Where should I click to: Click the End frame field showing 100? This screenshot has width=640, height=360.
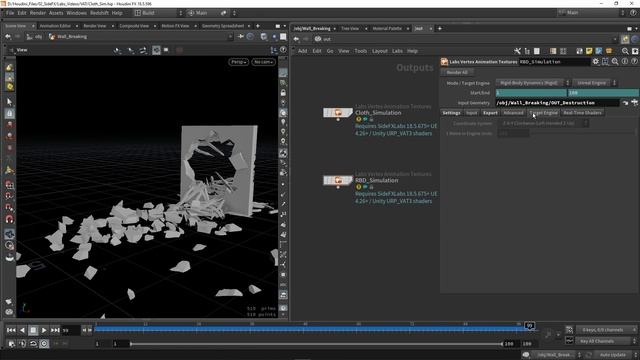pos(603,93)
